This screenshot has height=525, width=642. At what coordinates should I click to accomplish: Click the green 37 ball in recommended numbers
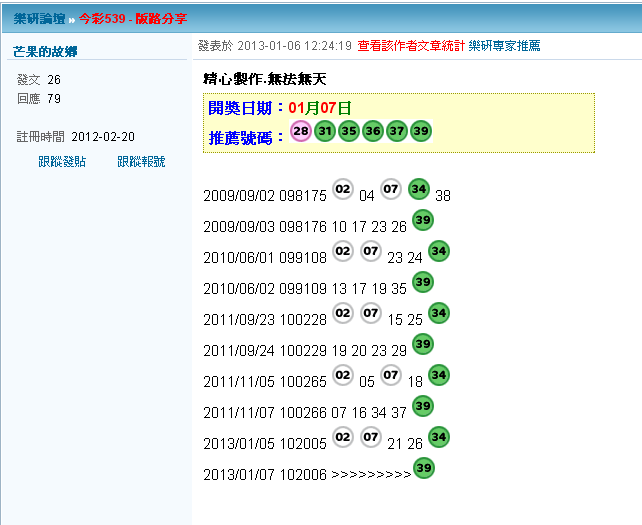coord(397,132)
